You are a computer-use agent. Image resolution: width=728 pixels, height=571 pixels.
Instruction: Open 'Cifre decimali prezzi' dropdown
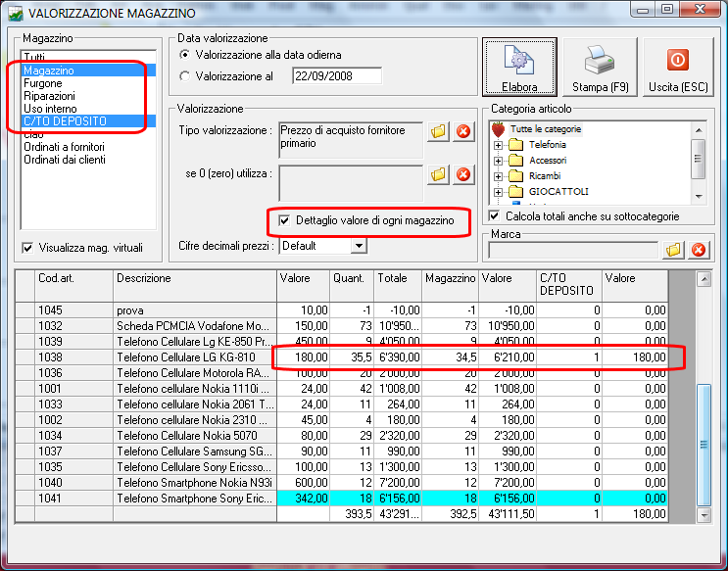click(x=359, y=246)
